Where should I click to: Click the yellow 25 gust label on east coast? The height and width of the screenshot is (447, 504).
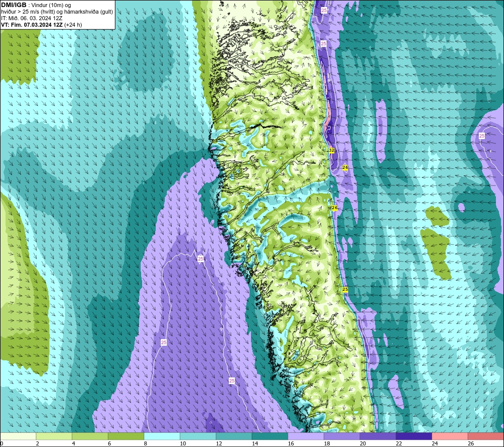click(345, 290)
